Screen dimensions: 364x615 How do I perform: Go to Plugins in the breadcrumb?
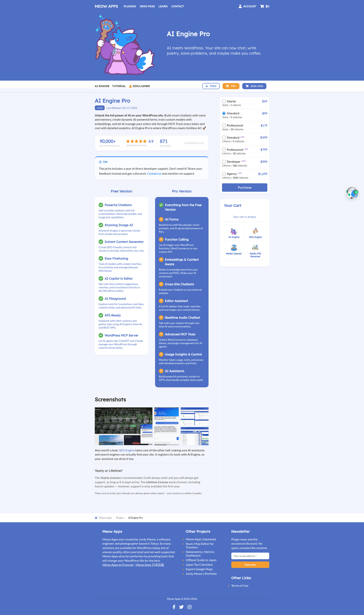[120, 518]
